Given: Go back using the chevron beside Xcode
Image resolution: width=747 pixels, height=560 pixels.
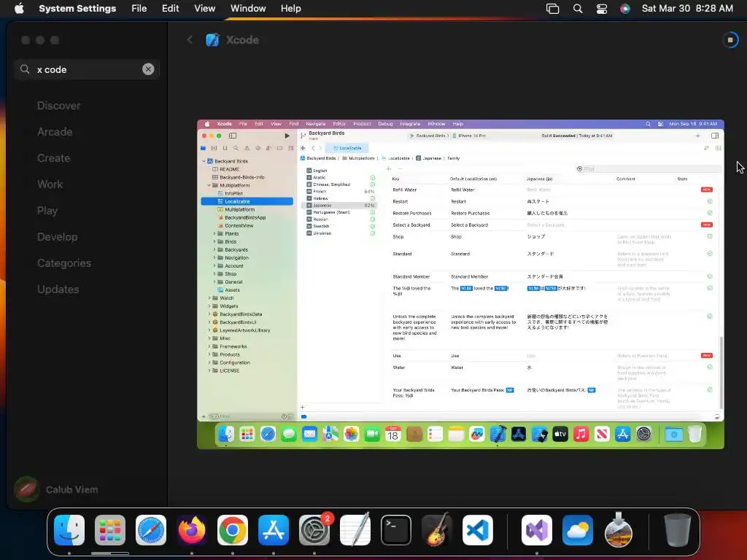Looking at the screenshot, I should [190, 40].
